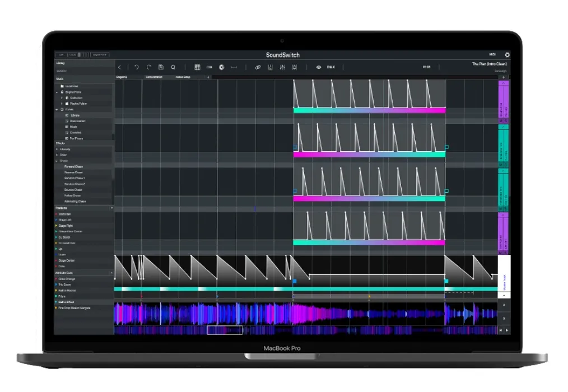The image size is (568, 392).
Task: Open the For iPhone playlist
Action: 76,138
